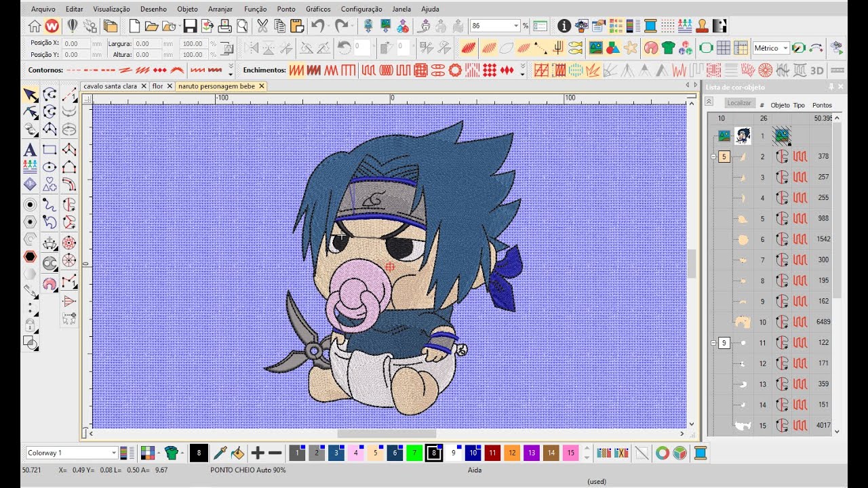Viewport: 868px width, 488px height.
Task: Switch to the flor tab
Action: point(157,86)
